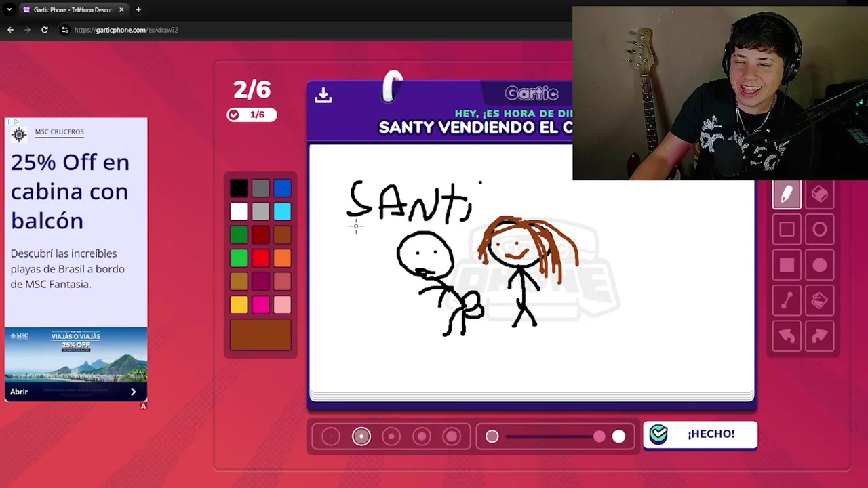The height and width of the screenshot is (488, 868).
Task: Select the second brush size
Action: pos(361,436)
